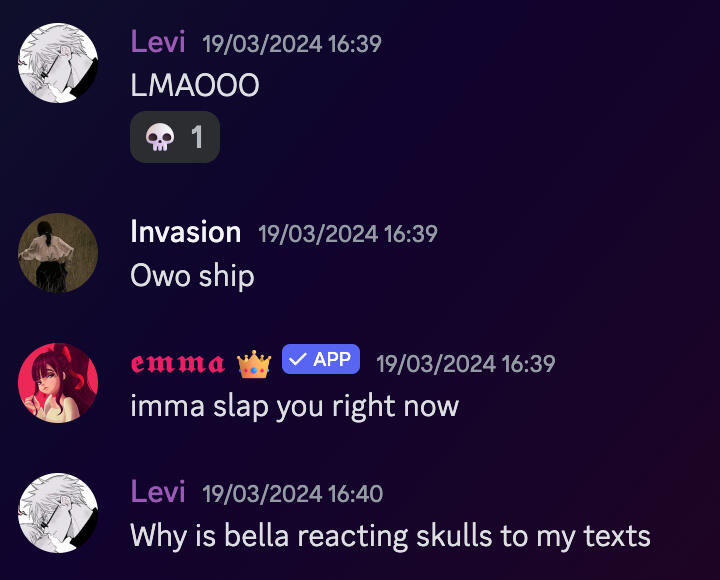Click Levi's username on the 16:40 message

point(158,492)
